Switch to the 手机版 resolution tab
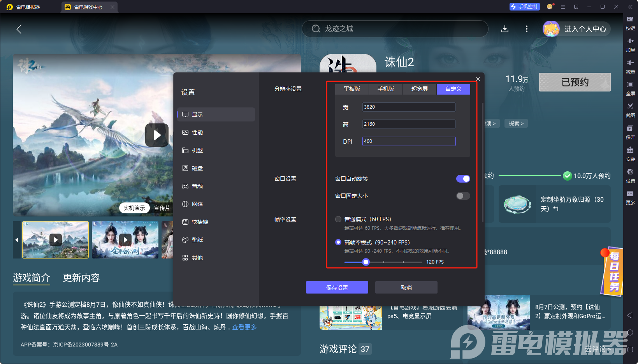Image resolution: width=638 pixels, height=364 pixels. point(385,89)
